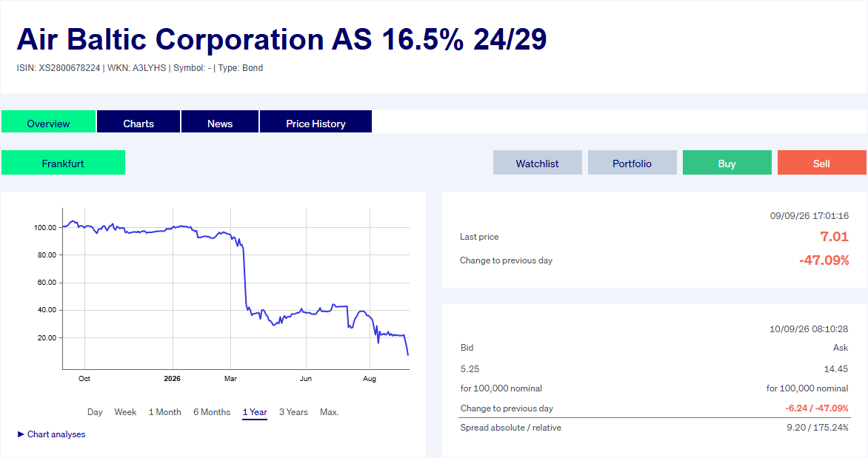Screen dimensions: 868x458
Task: Select the Frankfurt exchange button
Action: [x=63, y=163]
